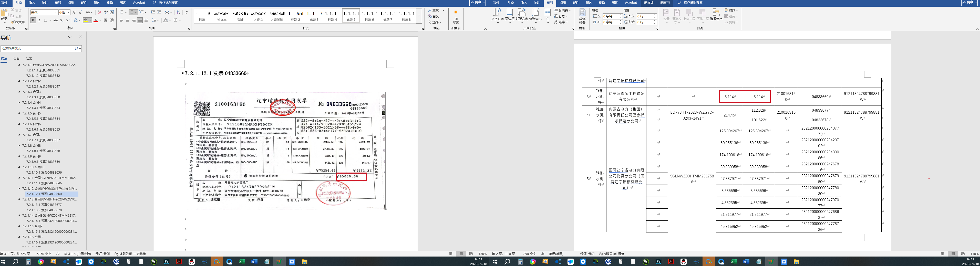
Task: Align text left in paragraph group
Action: pos(121,20)
